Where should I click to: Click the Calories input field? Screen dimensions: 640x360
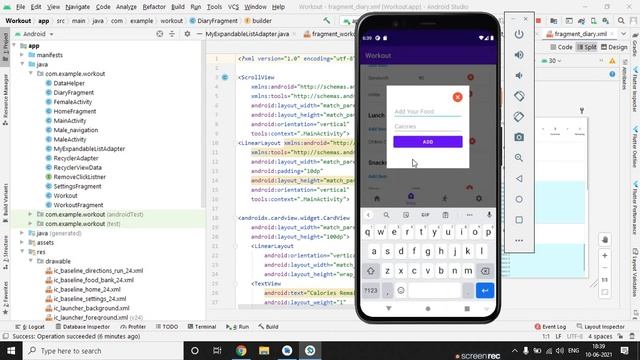(x=428, y=127)
